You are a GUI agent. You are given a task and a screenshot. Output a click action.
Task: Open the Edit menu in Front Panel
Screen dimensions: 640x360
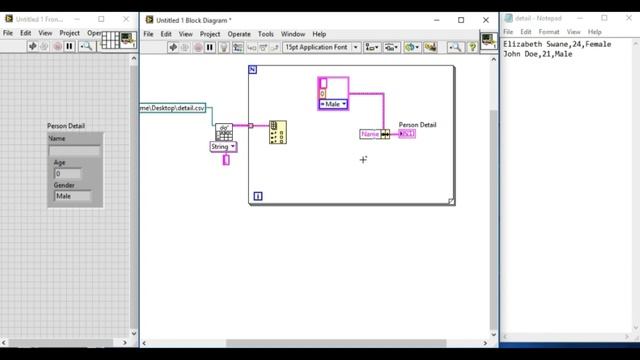(25, 33)
